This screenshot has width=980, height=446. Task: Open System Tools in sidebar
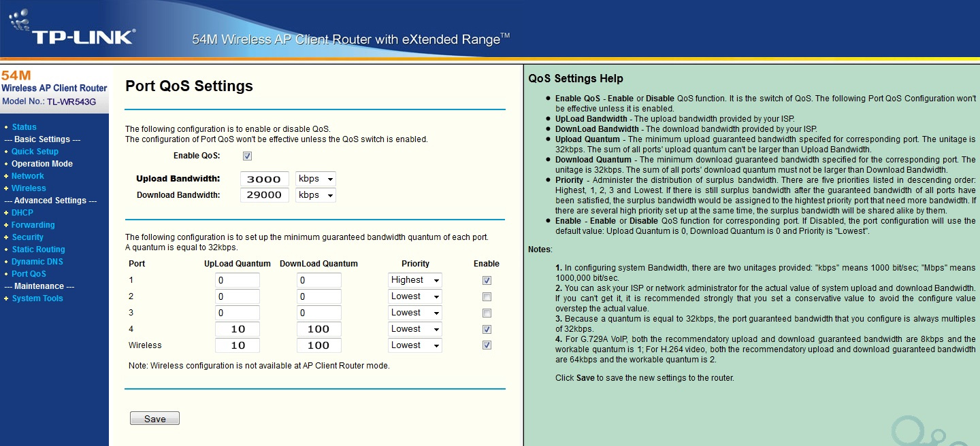point(37,298)
